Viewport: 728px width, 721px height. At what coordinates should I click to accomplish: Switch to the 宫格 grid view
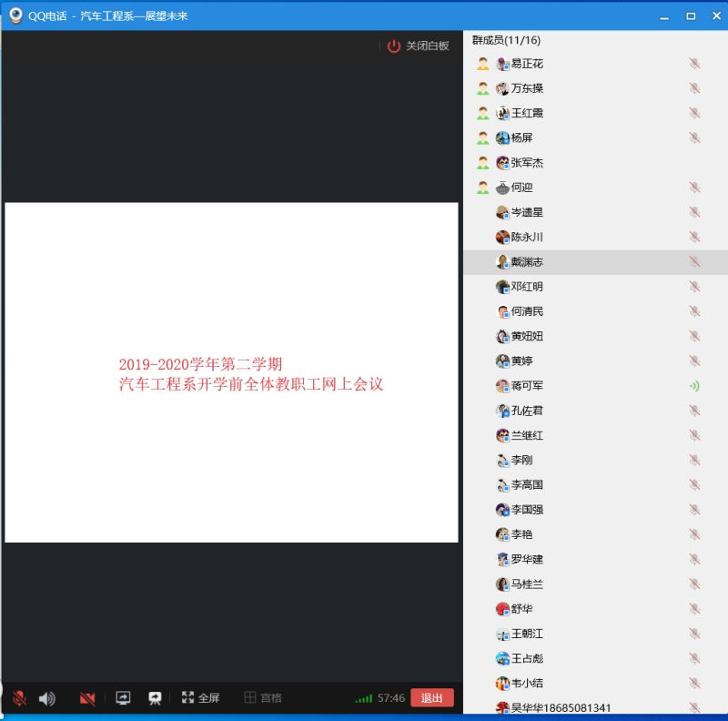click(263, 698)
